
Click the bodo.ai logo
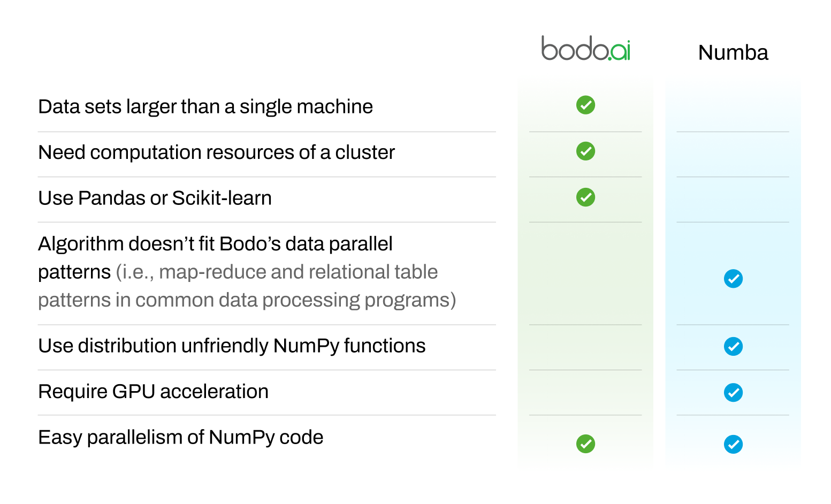585,48
